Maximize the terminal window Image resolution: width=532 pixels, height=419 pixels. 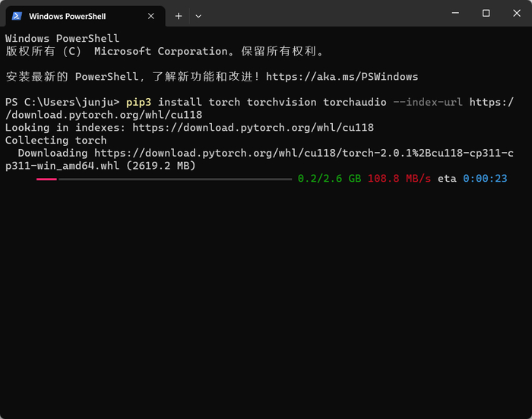tap(486, 13)
